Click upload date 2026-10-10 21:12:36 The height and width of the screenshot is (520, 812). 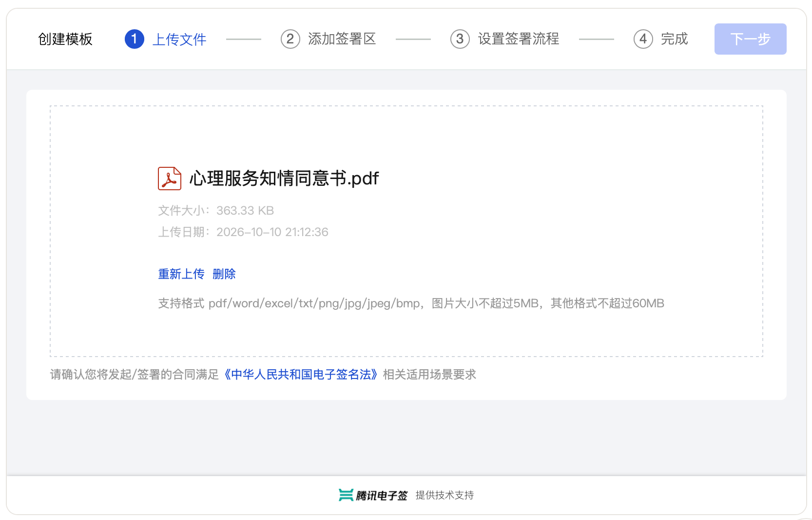pyautogui.click(x=272, y=232)
